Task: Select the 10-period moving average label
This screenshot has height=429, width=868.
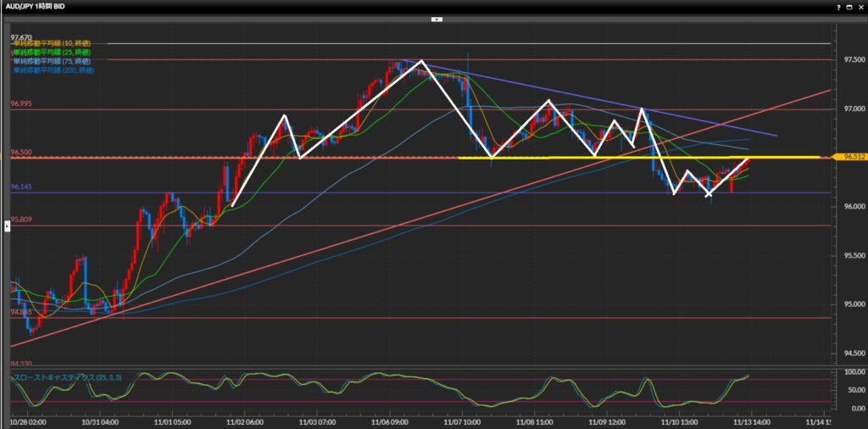Action: (x=53, y=43)
